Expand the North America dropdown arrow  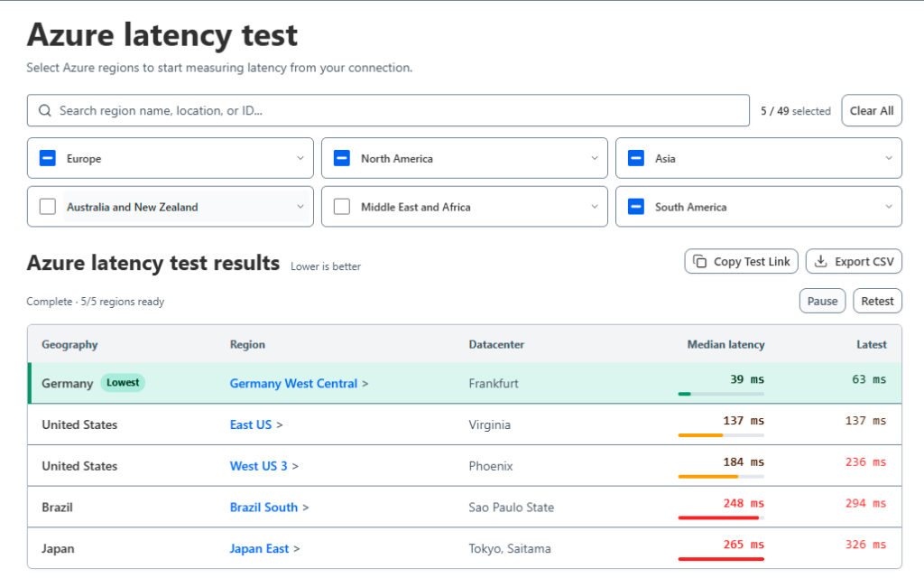594,158
